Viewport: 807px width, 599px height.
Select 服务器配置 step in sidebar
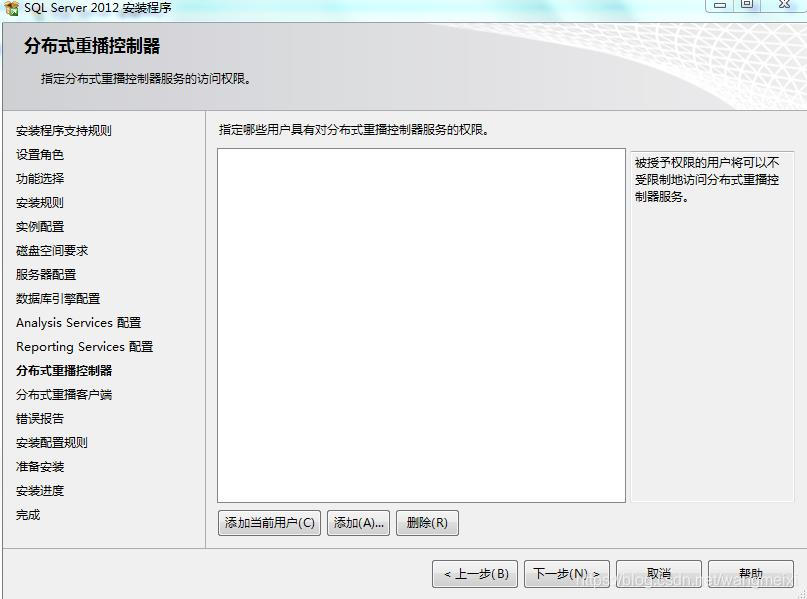point(46,275)
